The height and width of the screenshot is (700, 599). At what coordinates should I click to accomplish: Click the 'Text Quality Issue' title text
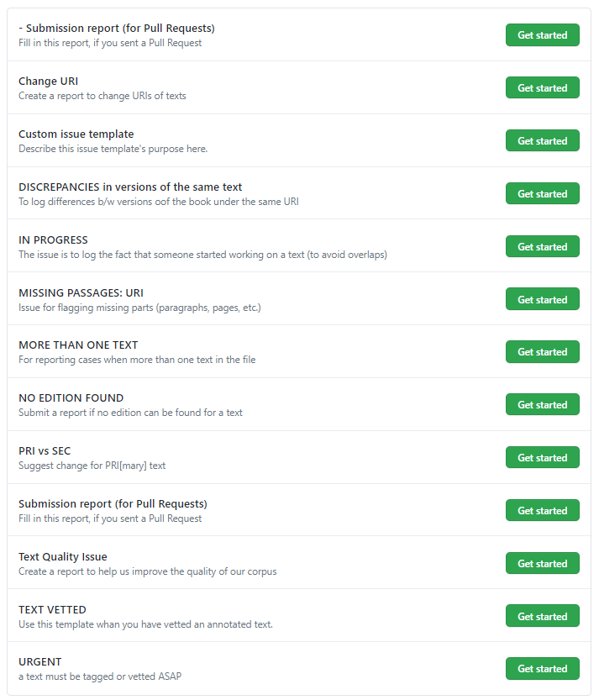pos(63,557)
